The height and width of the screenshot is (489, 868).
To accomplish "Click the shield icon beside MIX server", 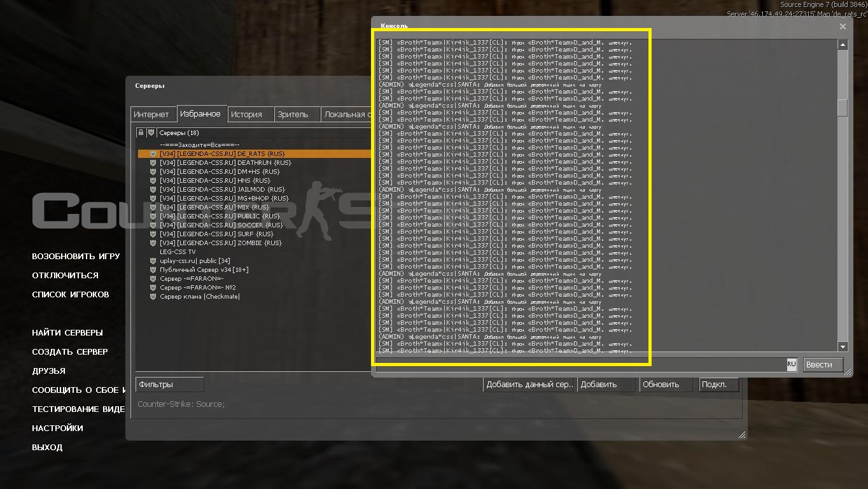I will click(x=153, y=207).
